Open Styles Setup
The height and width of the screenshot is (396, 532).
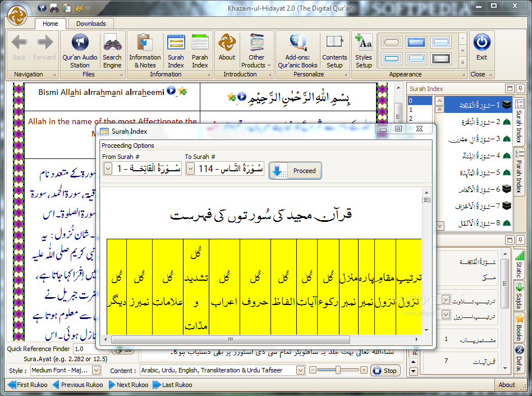[364, 51]
